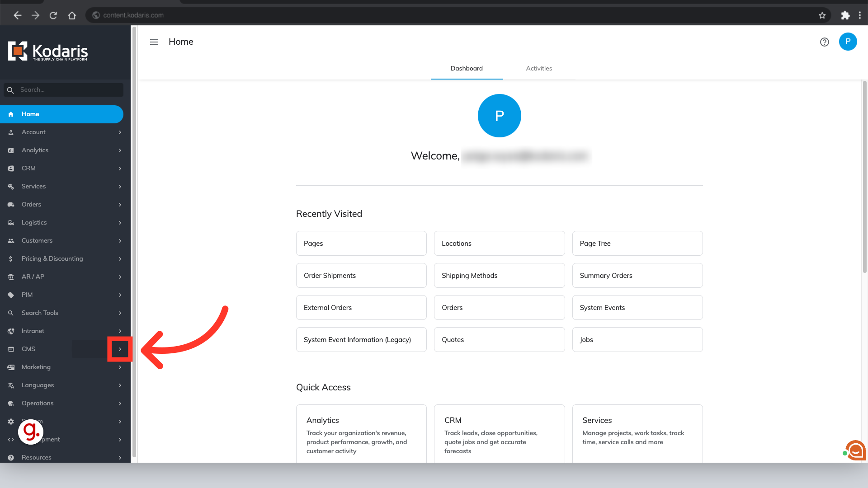Click the browser reload icon

tap(53, 15)
